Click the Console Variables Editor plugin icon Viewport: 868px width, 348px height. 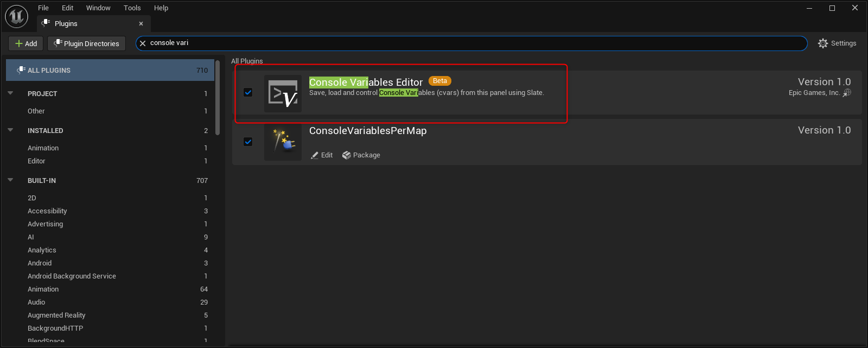tap(283, 93)
